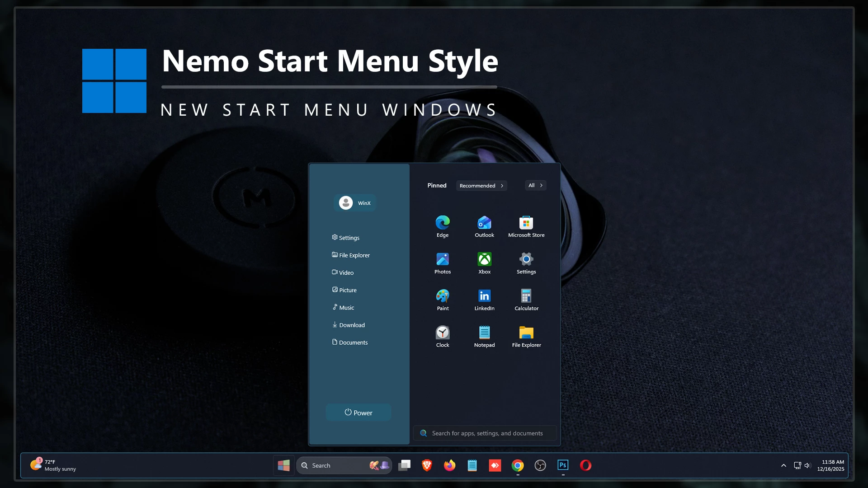Screen dimensions: 868x488
Task: Open File Explorer in pinned grid
Action: [526, 336]
